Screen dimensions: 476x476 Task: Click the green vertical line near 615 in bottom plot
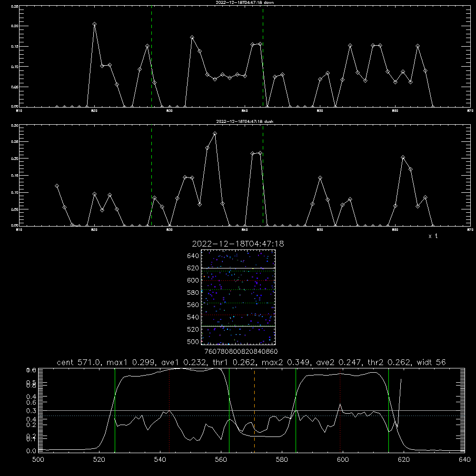[388, 410]
